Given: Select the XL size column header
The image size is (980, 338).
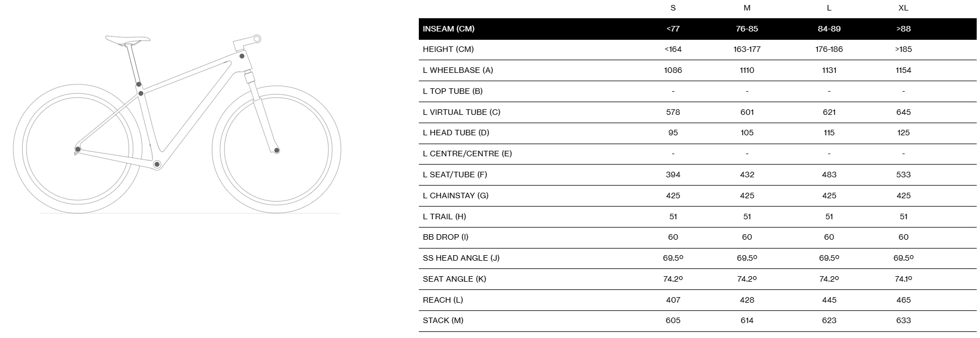Looking at the screenshot, I should pos(903,8).
